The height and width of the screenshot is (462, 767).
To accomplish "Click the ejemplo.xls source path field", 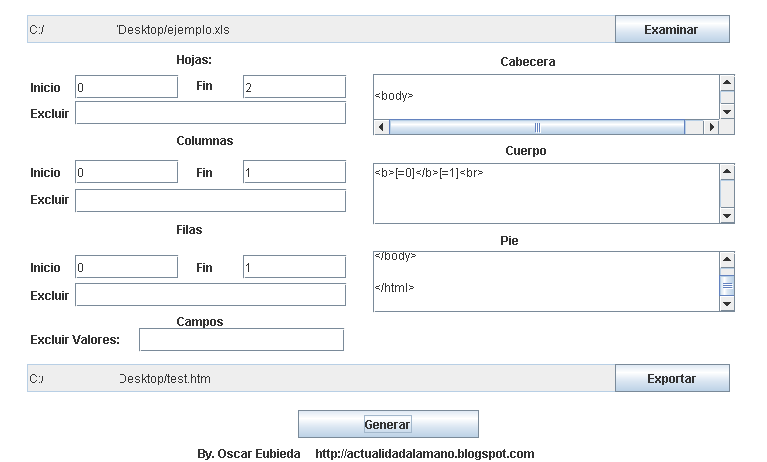I will pyautogui.click(x=321, y=29).
